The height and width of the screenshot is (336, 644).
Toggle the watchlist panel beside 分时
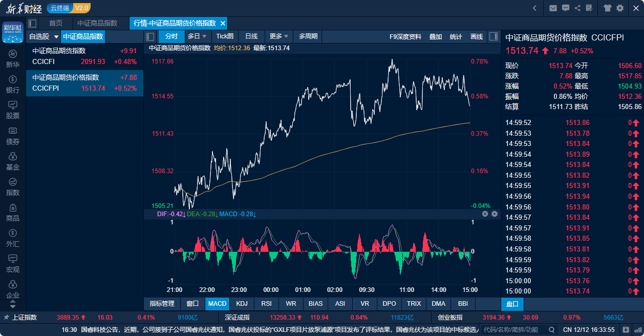150,36
